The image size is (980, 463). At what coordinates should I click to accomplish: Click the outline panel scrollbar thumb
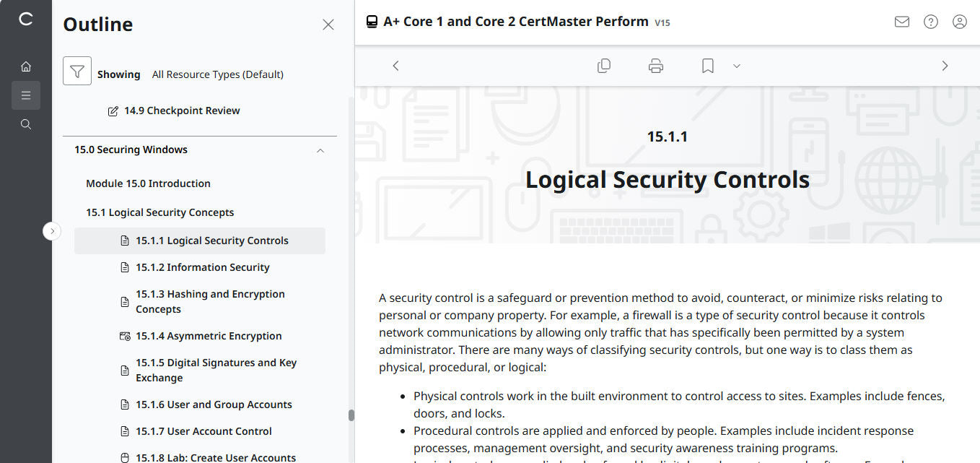click(351, 415)
